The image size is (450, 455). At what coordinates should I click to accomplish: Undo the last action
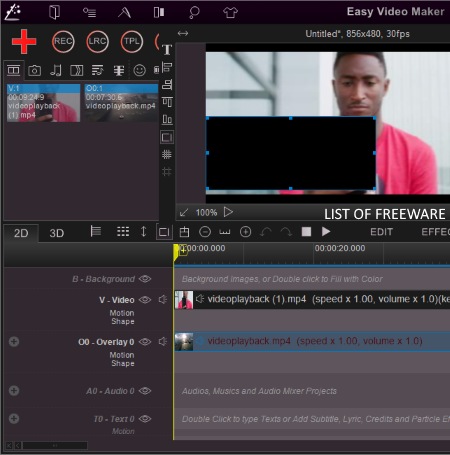(x=266, y=232)
